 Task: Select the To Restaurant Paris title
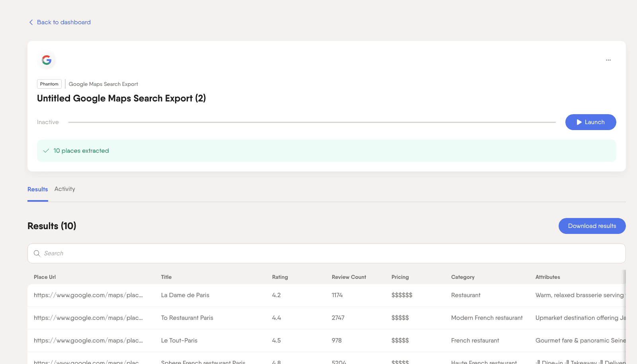(x=187, y=318)
